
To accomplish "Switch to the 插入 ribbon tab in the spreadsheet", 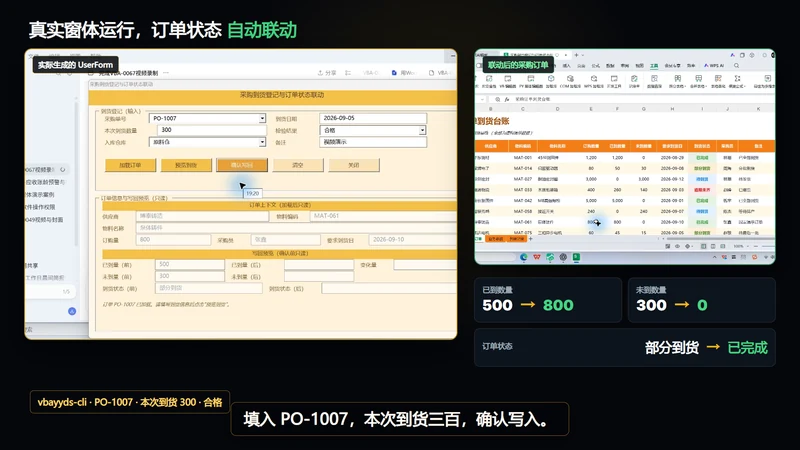I will point(566,66).
